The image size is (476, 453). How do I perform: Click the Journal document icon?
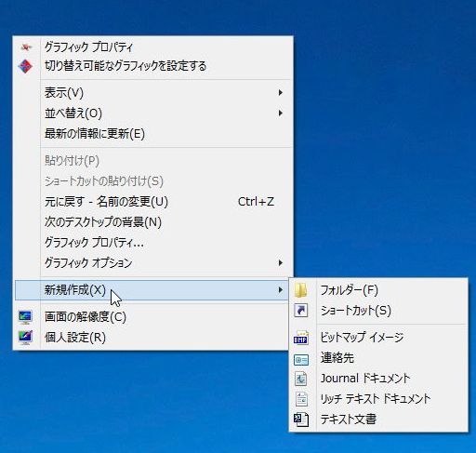(301, 379)
